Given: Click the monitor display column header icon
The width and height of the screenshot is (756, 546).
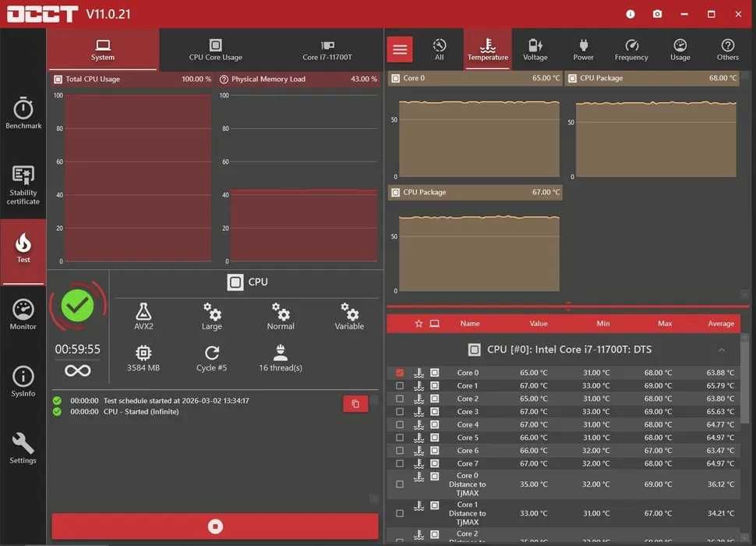Looking at the screenshot, I should pos(434,324).
